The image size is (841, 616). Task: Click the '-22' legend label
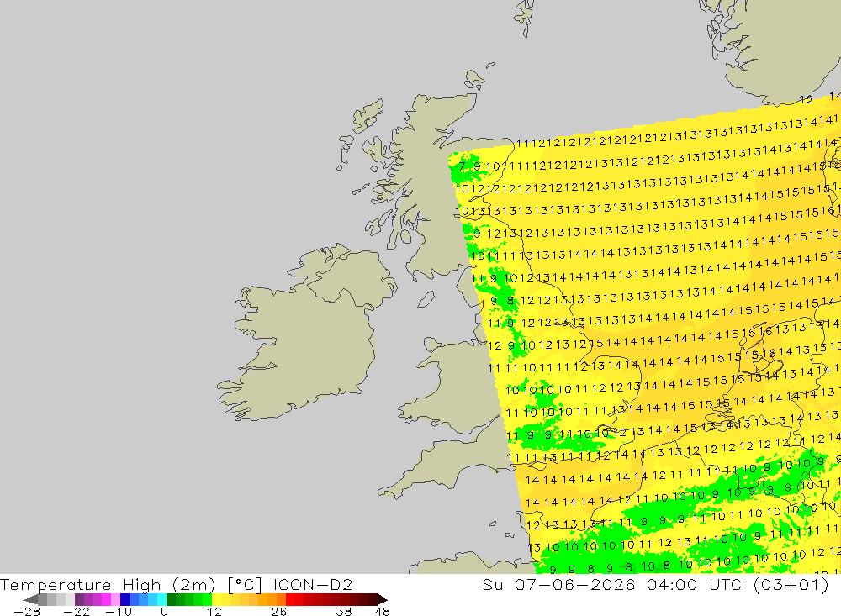pos(77,612)
